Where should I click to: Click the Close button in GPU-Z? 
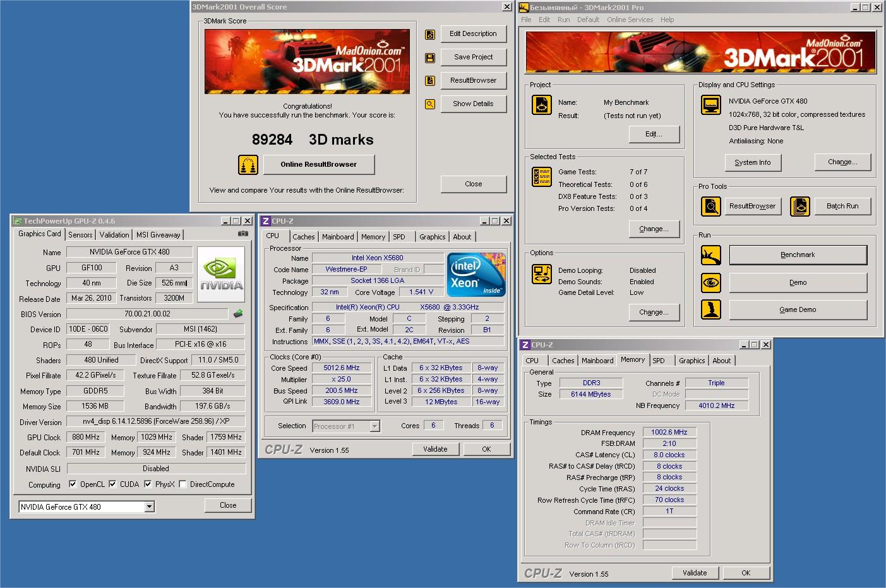(x=228, y=505)
